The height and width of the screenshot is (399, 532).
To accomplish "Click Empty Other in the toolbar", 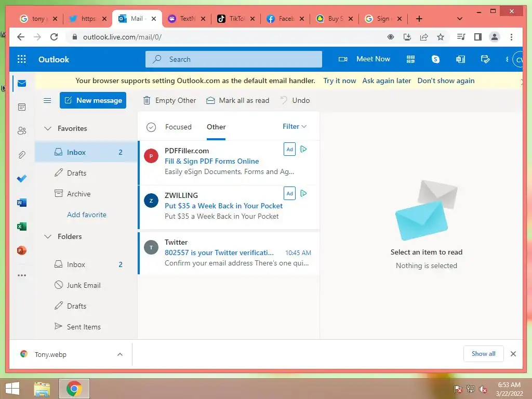I will tap(170, 100).
